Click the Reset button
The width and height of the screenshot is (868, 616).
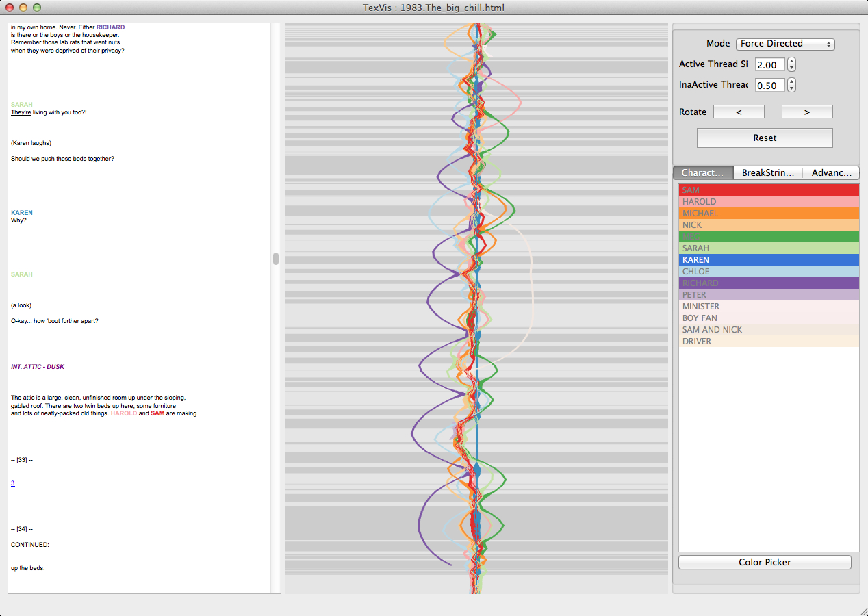pyautogui.click(x=765, y=138)
